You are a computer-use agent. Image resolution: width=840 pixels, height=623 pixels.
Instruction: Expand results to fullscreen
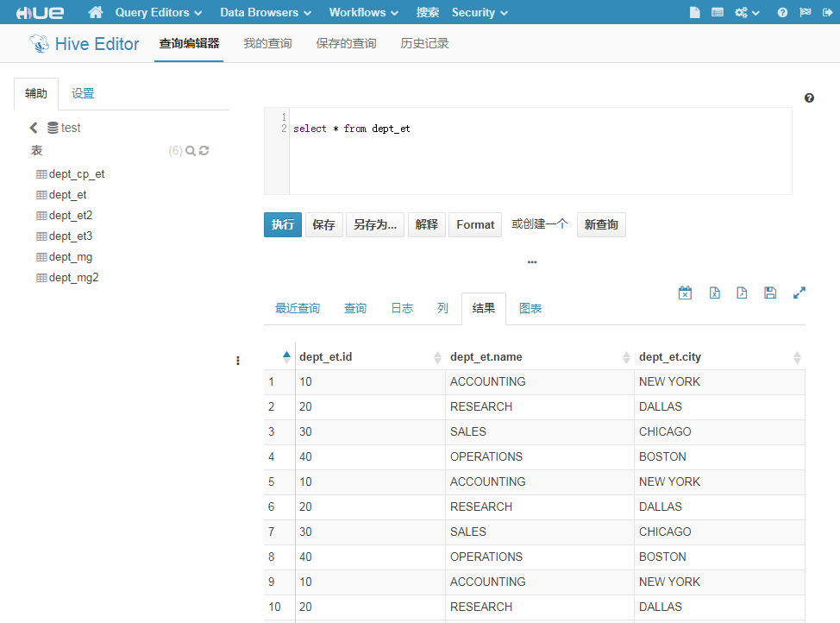click(799, 293)
